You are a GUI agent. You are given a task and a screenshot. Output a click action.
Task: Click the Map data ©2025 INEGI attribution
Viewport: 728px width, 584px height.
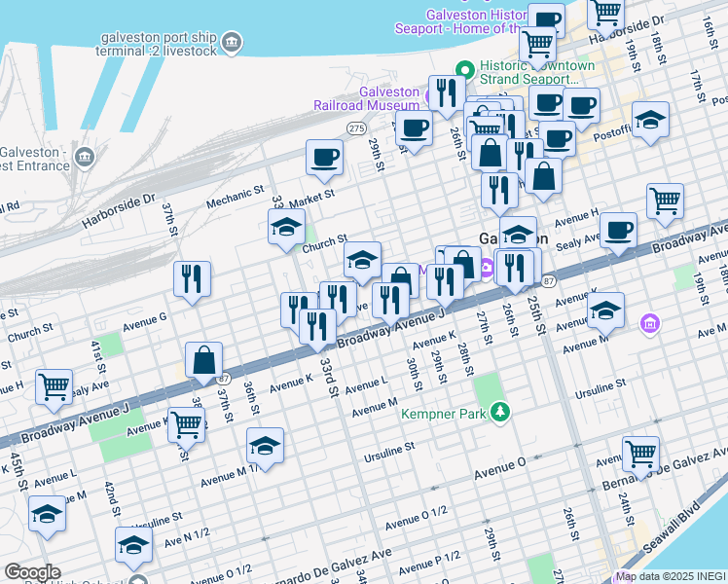tap(671, 577)
